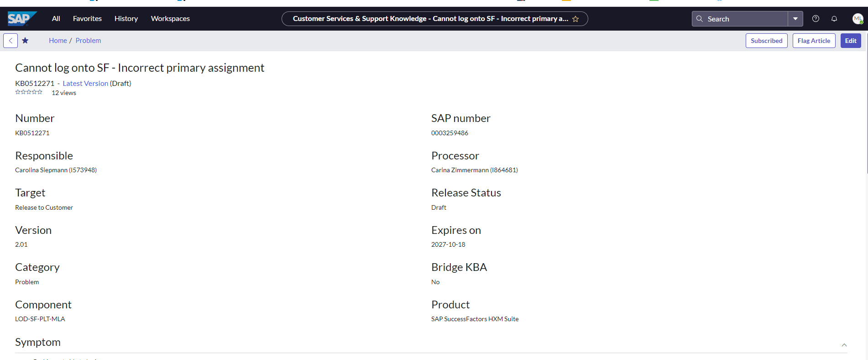Click the search magnifier icon
Image resolution: width=868 pixels, height=360 pixels.
pyautogui.click(x=699, y=19)
